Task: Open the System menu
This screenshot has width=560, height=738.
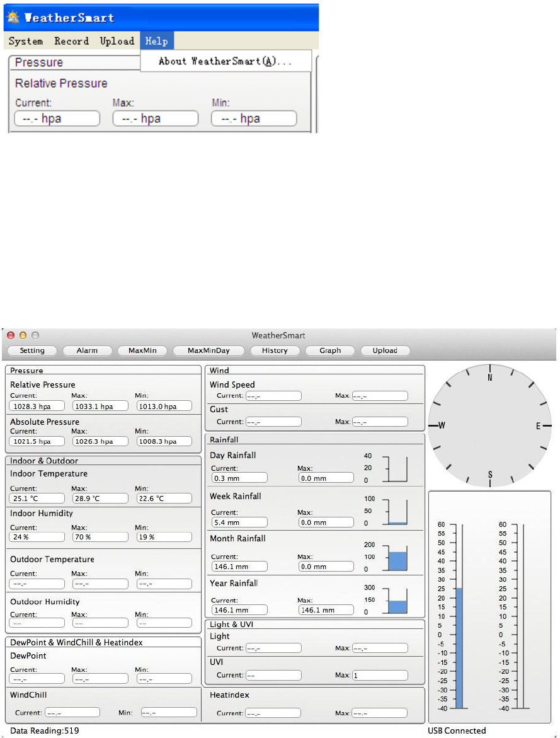Action: pyautogui.click(x=25, y=41)
